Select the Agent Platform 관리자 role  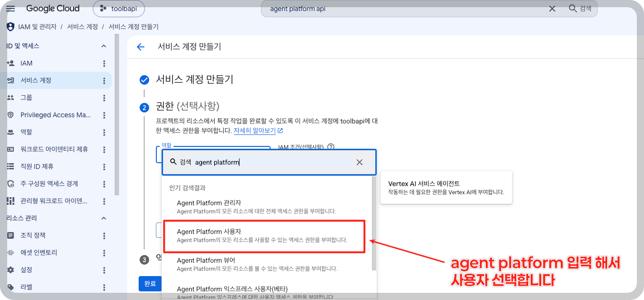[x=266, y=207]
